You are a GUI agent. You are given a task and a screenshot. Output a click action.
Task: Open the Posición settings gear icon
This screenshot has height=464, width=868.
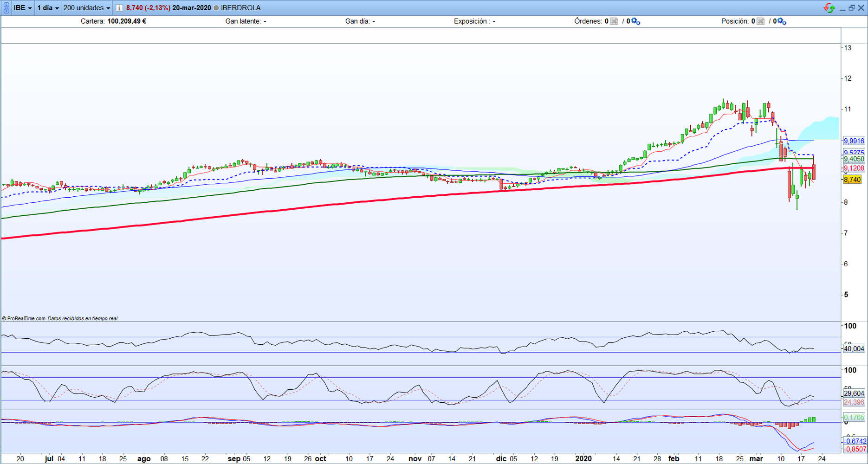(782, 21)
